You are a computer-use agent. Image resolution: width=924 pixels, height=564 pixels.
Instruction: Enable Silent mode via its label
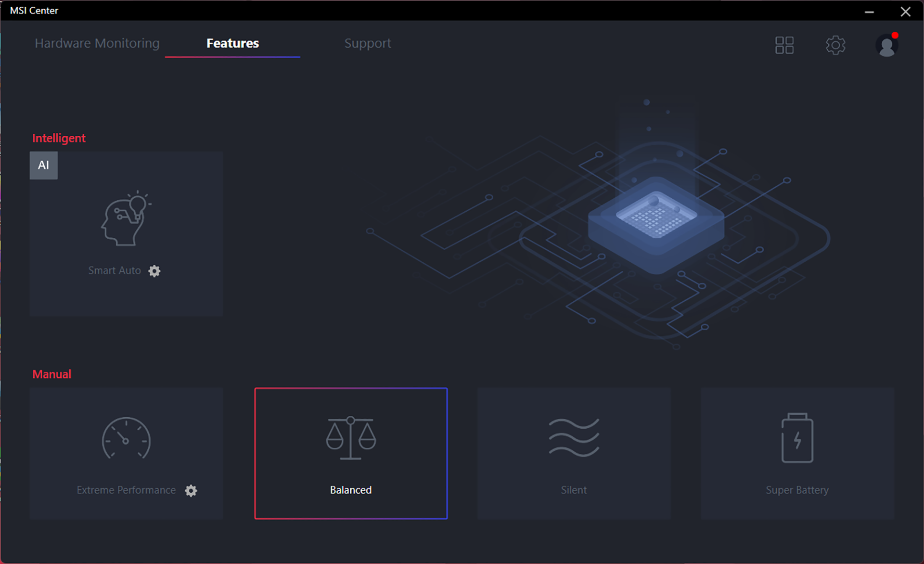click(x=574, y=490)
